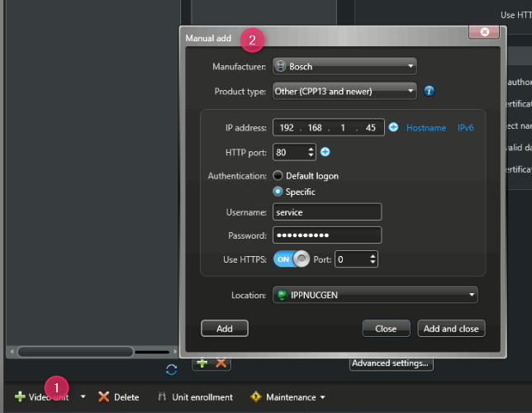Open the Product type info icon
The width and height of the screenshot is (532, 413).
(430, 91)
